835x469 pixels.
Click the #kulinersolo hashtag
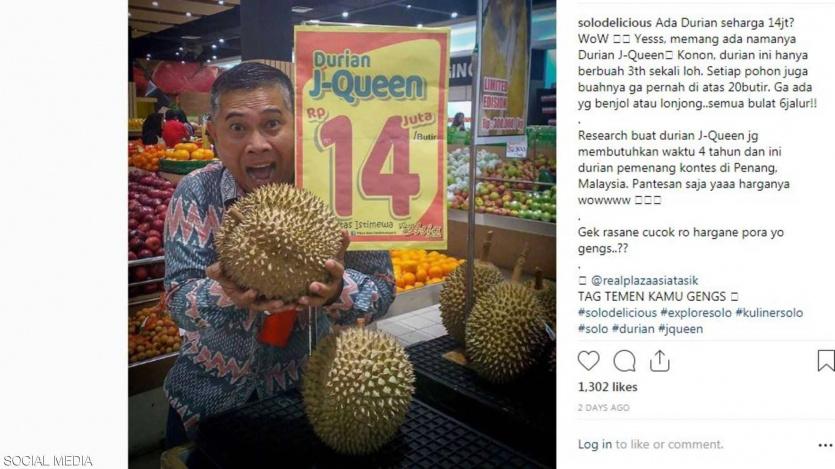click(x=769, y=312)
